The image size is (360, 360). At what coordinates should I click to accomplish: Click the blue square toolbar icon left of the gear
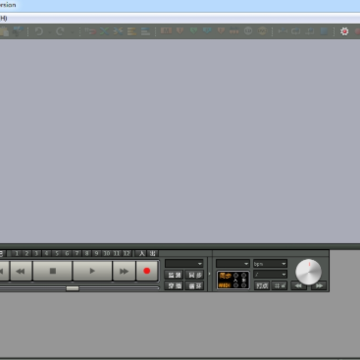[324, 31]
